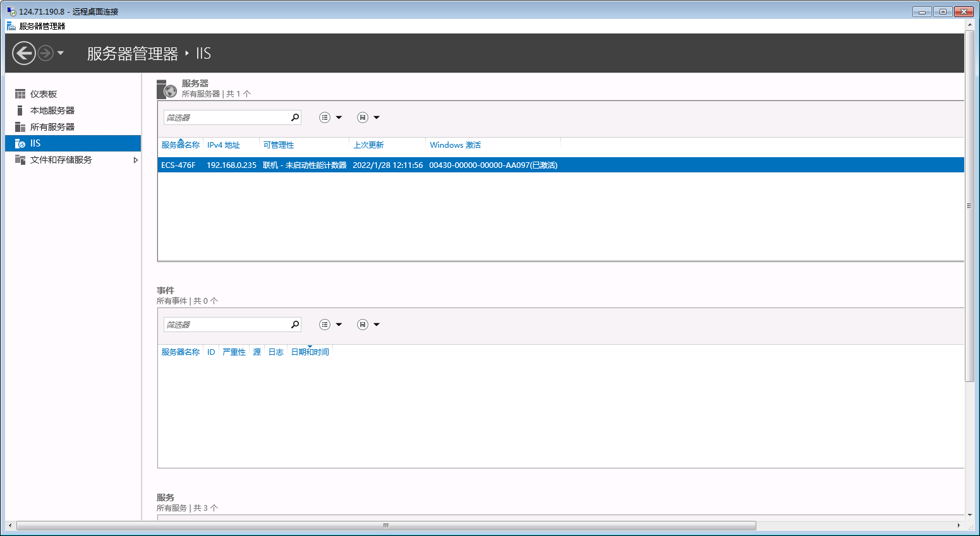Click the 所有服务器 icon
Screen dimensions: 980x536
pos(20,127)
